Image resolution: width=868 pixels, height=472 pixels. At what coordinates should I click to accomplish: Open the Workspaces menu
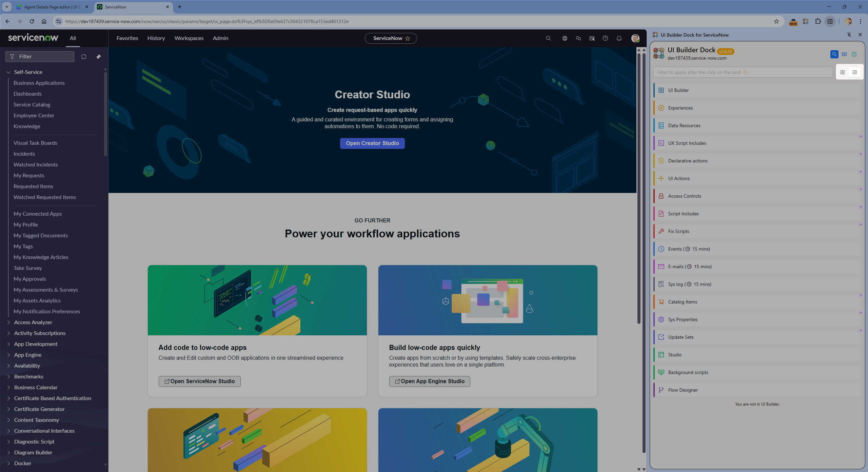pos(189,38)
